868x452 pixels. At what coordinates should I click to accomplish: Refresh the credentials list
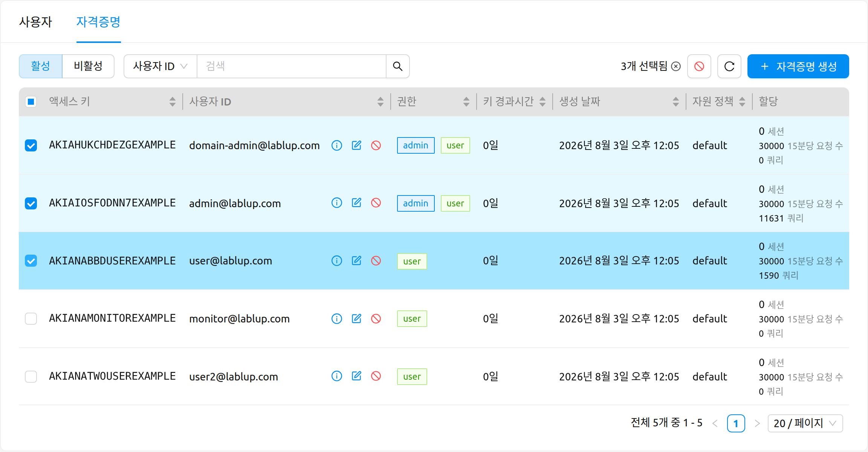729,66
